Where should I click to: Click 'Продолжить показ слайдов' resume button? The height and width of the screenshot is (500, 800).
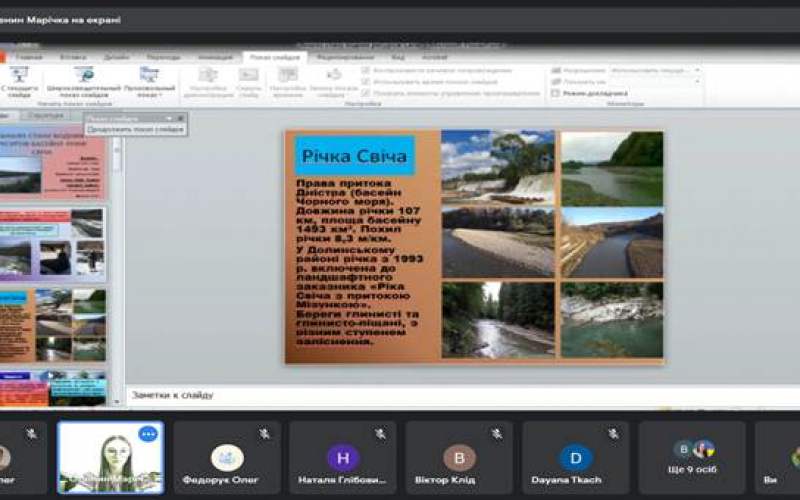point(135,130)
